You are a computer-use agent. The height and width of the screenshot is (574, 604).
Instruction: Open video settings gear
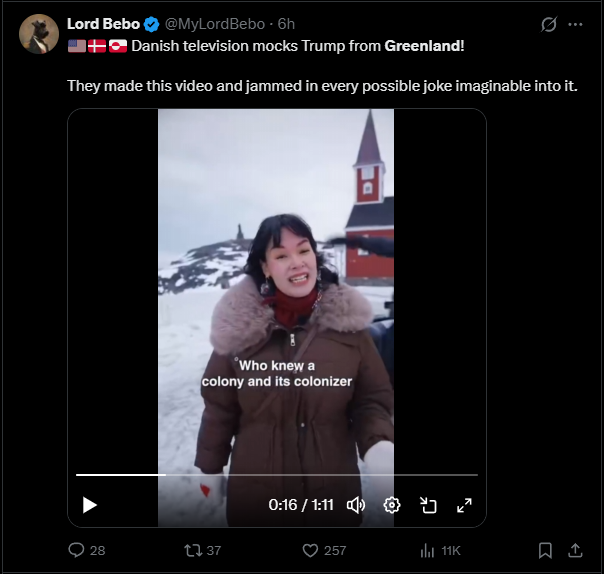pyautogui.click(x=392, y=505)
